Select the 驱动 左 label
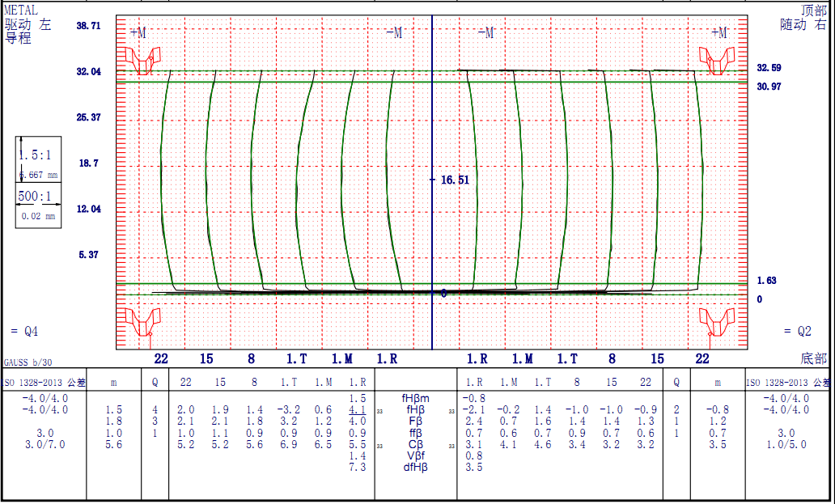Viewport: 835px width, 504px height. [x=28, y=24]
